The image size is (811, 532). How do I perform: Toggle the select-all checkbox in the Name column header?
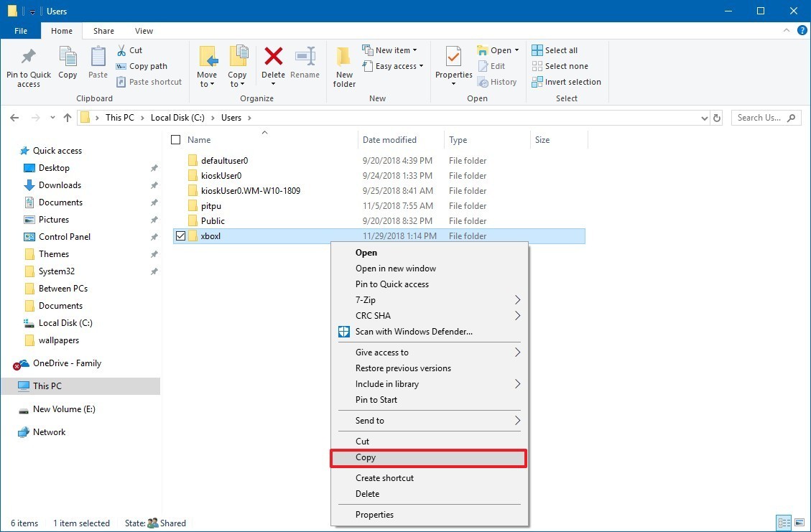(x=175, y=139)
